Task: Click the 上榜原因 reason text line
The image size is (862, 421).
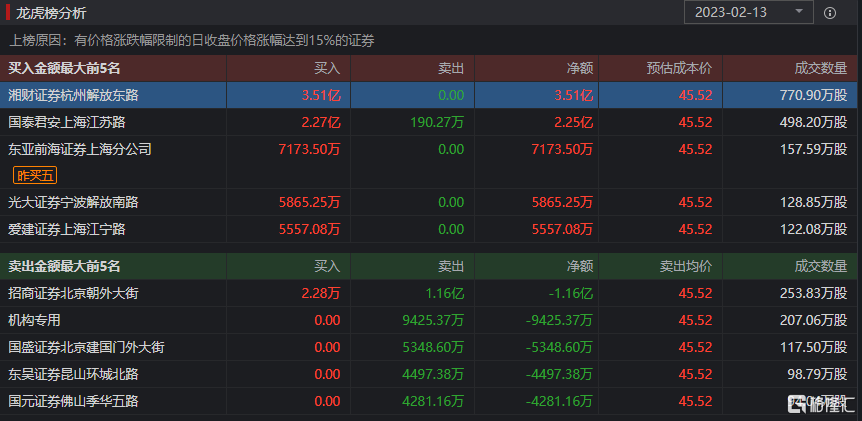Action: 192,41
